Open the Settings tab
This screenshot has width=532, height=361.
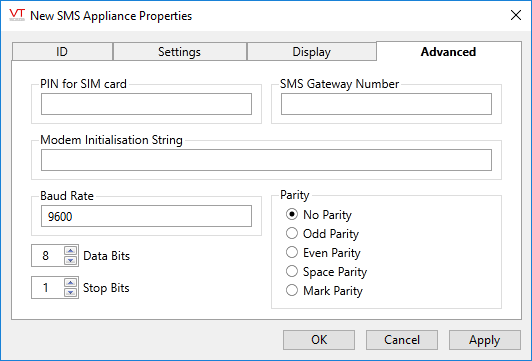click(x=179, y=52)
